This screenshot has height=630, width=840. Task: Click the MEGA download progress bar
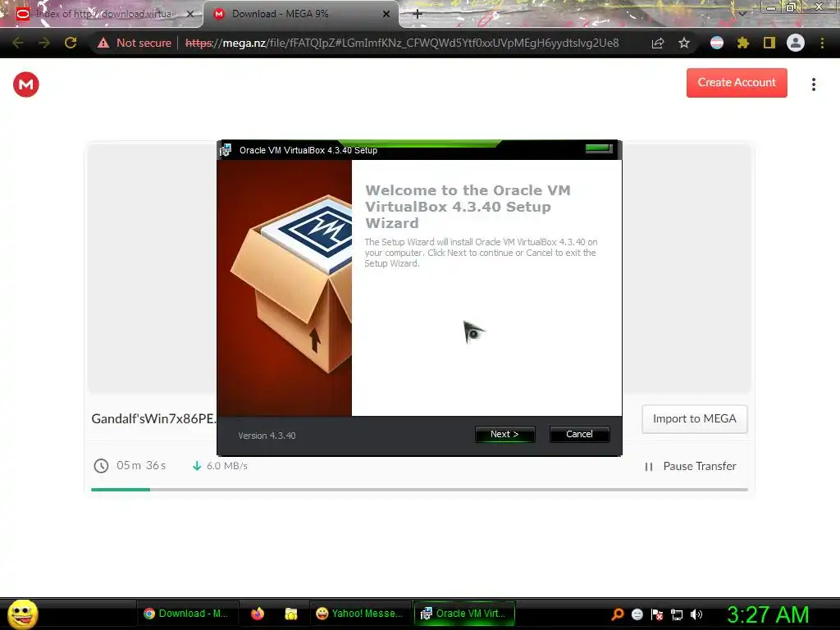(x=419, y=489)
